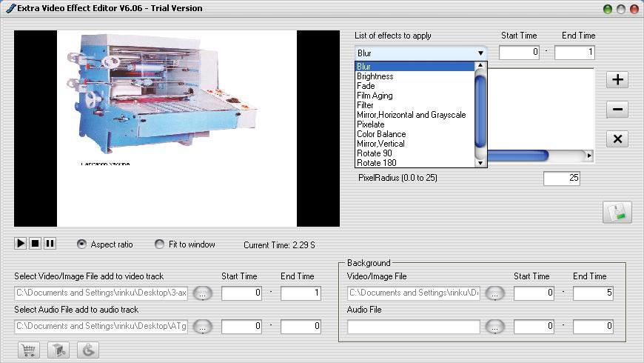Screen dimensions: 644x363
Task: Click the register icon next to cart
Action: (x=58, y=350)
